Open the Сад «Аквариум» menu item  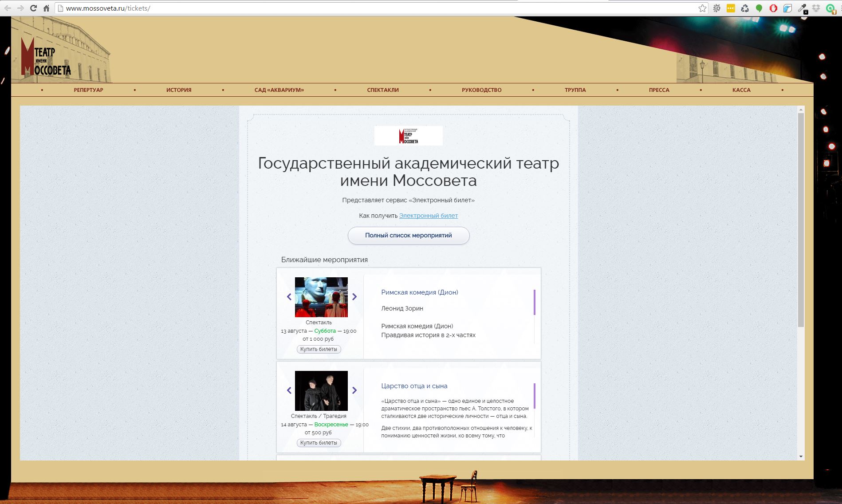pyautogui.click(x=279, y=90)
